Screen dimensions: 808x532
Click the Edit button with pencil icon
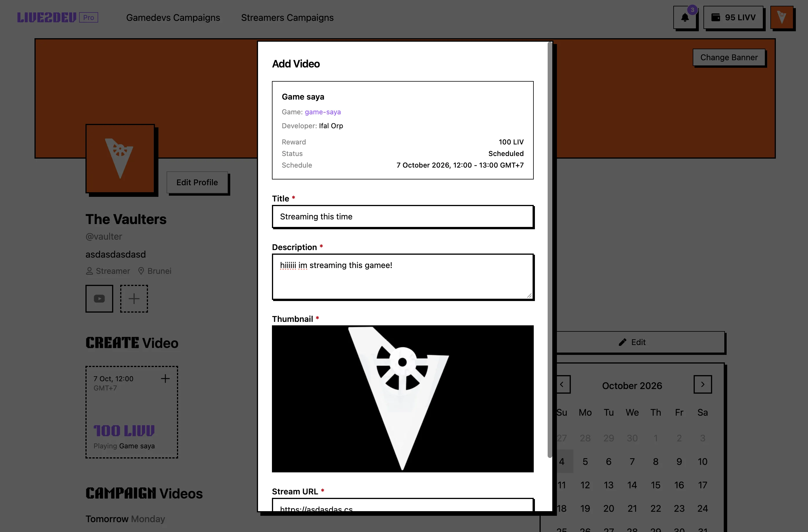click(x=632, y=342)
